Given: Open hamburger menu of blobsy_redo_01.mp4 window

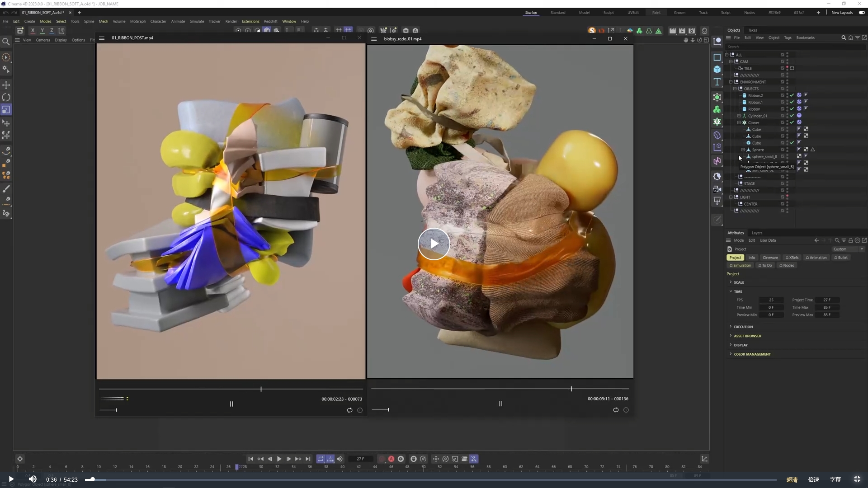Looking at the screenshot, I should [x=374, y=39].
